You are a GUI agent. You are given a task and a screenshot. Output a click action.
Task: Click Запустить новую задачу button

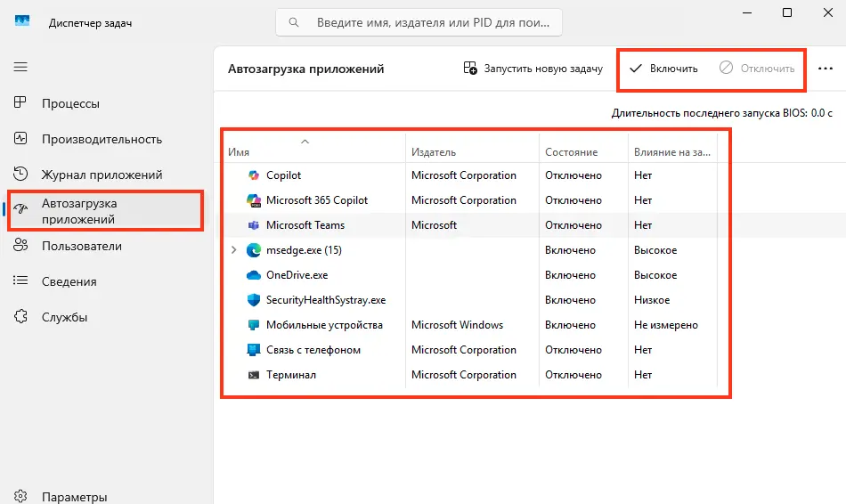533,69
